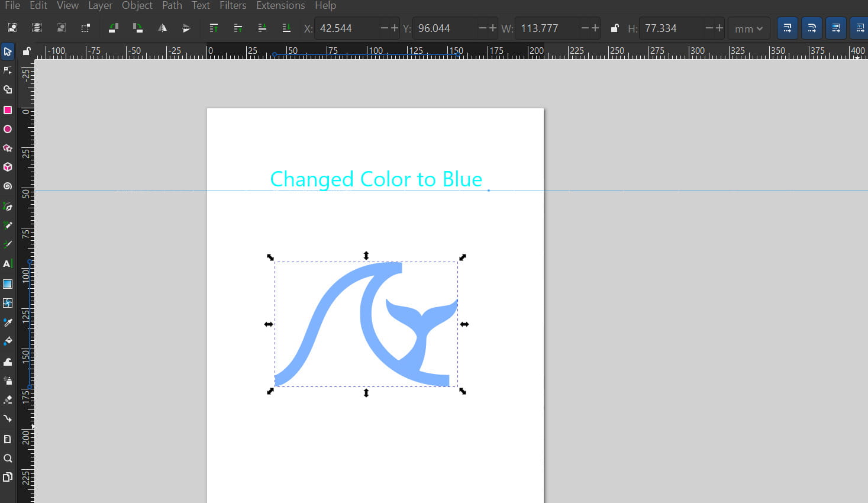Image resolution: width=868 pixels, height=503 pixels.
Task: Increase height with plus button
Action: pyautogui.click(x=719, y=28)
